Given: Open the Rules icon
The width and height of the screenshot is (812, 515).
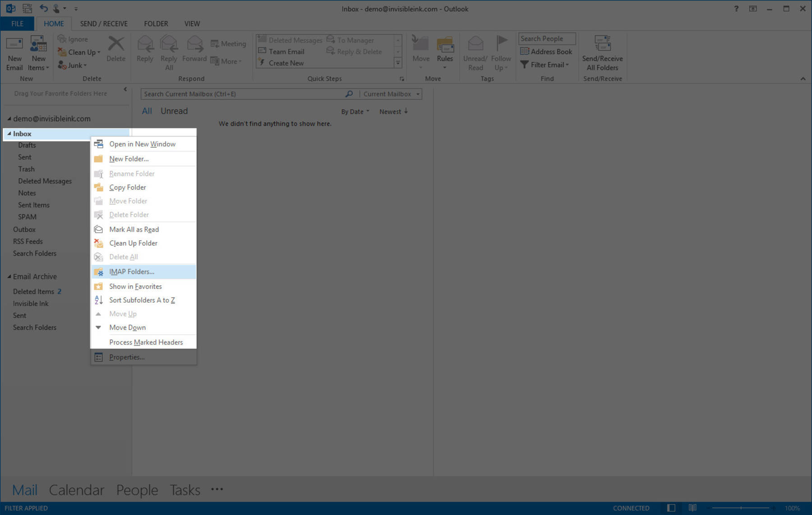Looking at the screenshot, I should click(445, 44).
